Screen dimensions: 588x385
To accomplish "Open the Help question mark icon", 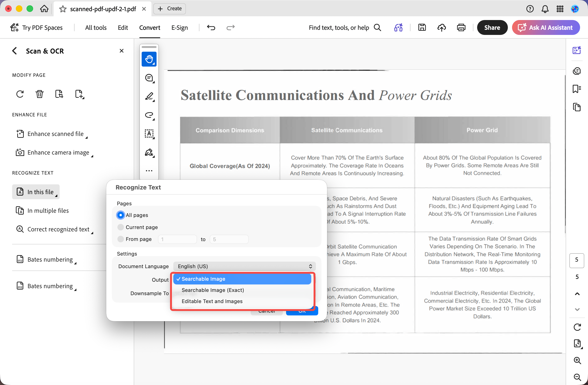I will 530,9.
